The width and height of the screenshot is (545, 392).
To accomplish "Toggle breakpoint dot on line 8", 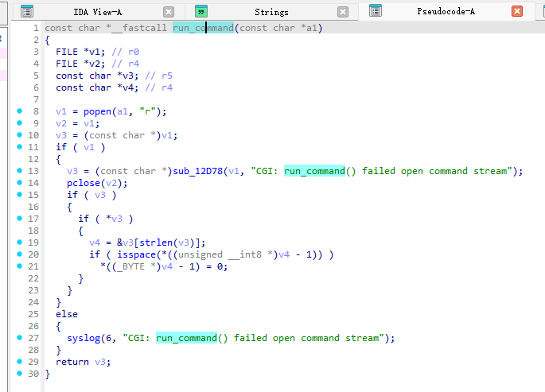I will pyautogui.click(x=19, y=111).
